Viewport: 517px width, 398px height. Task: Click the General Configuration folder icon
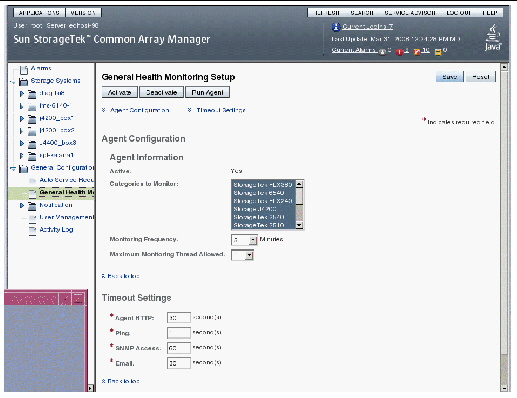pyautogui.click(x=23, y=169)
